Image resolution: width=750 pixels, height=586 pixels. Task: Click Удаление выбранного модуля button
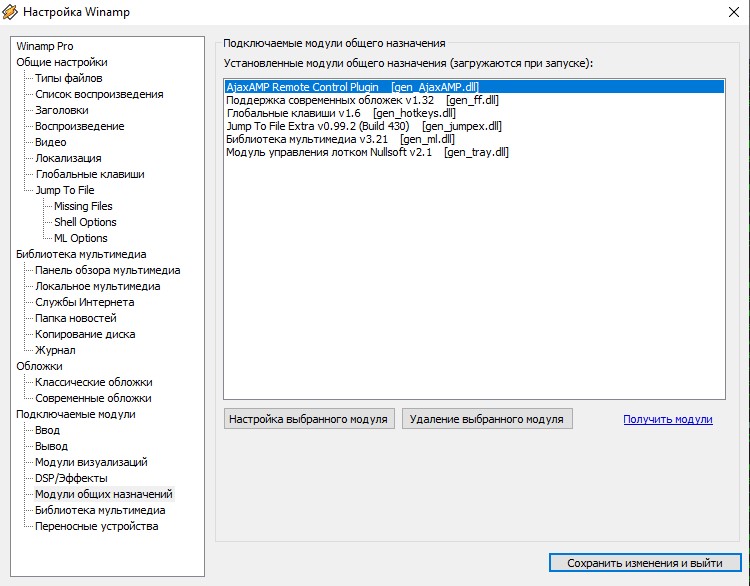487,419
